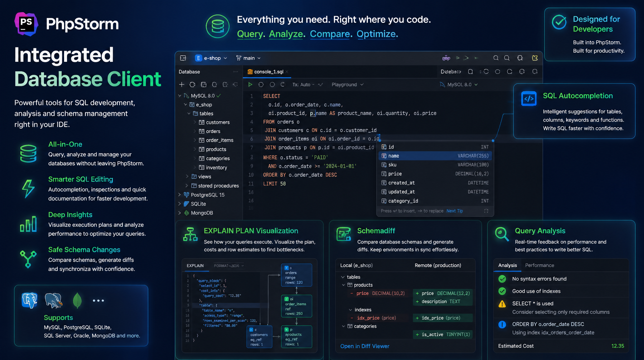Select the inventory table in the tree
644x360 pixels.
pyautogui.click(x=213, y=168)
